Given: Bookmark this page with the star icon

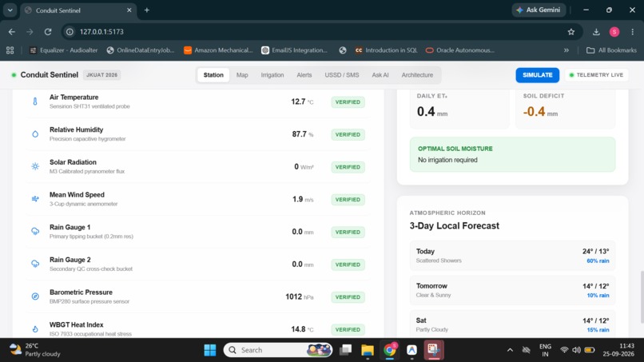Looking at the screenshot, I should (571, 32).
